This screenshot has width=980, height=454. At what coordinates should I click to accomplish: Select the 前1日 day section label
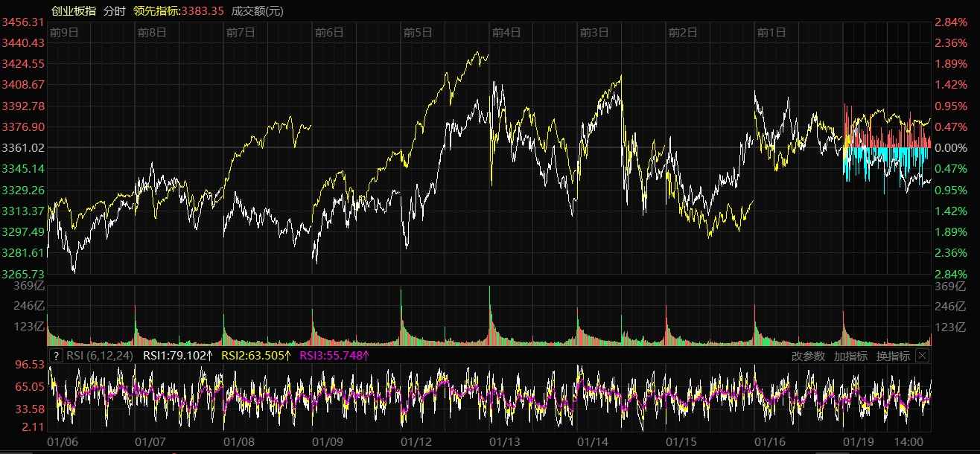(x=771, y=32)
